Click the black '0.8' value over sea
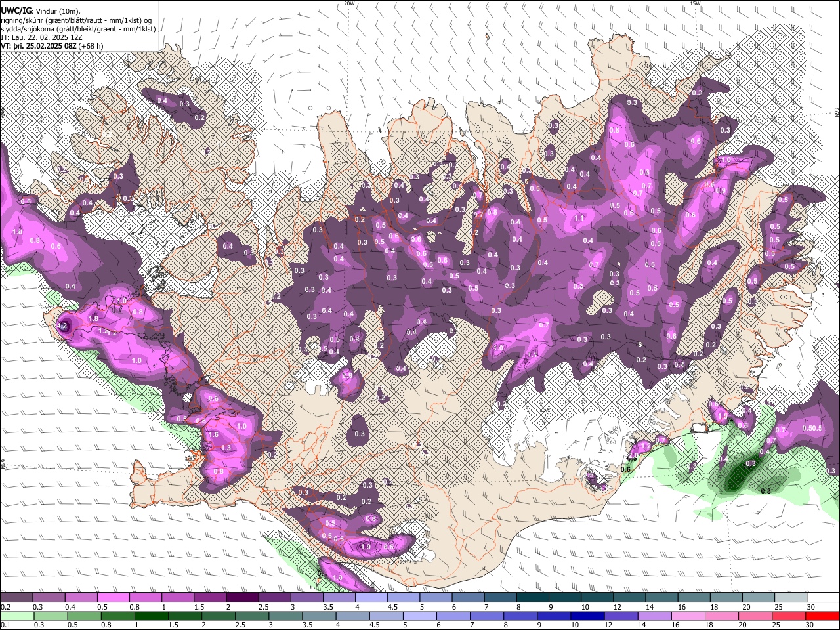This screenshot has width=840, height=630. tap(765, 491)
